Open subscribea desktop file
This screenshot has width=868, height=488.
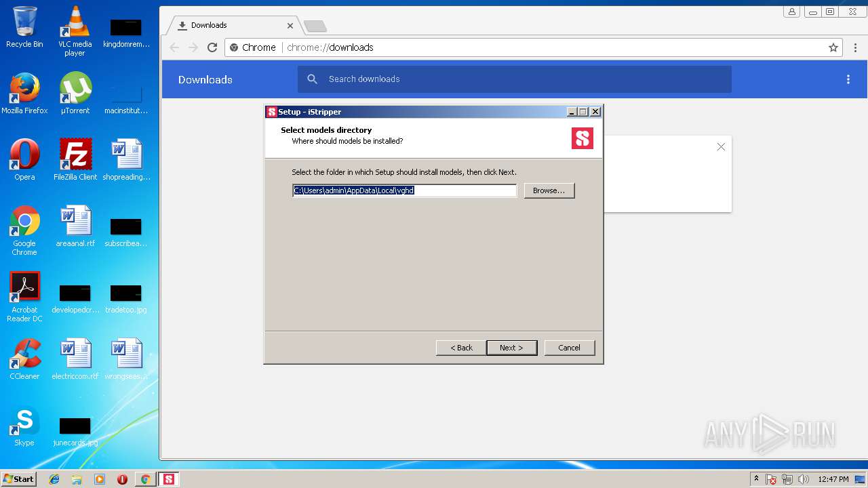click(126, 232)
